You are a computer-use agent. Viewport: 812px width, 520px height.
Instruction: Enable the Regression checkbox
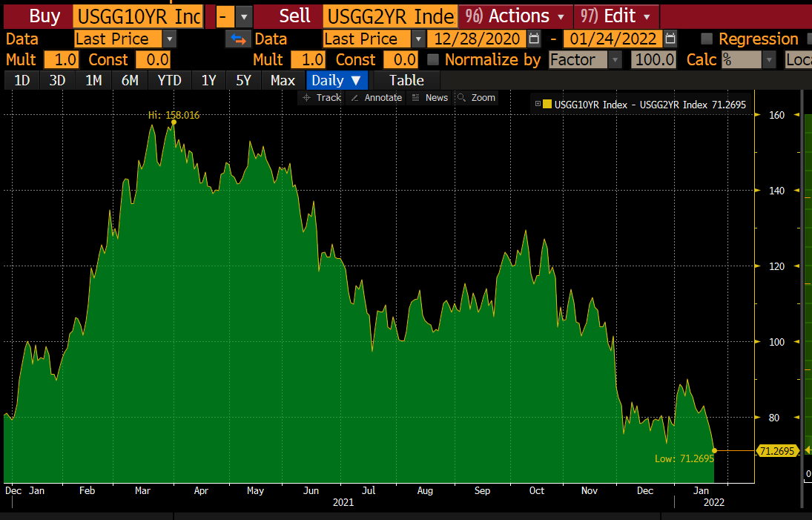tap(707, 39)
